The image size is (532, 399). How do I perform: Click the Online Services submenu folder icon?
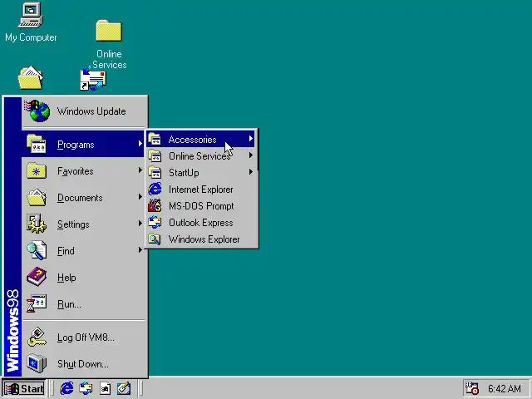point(155,155)
